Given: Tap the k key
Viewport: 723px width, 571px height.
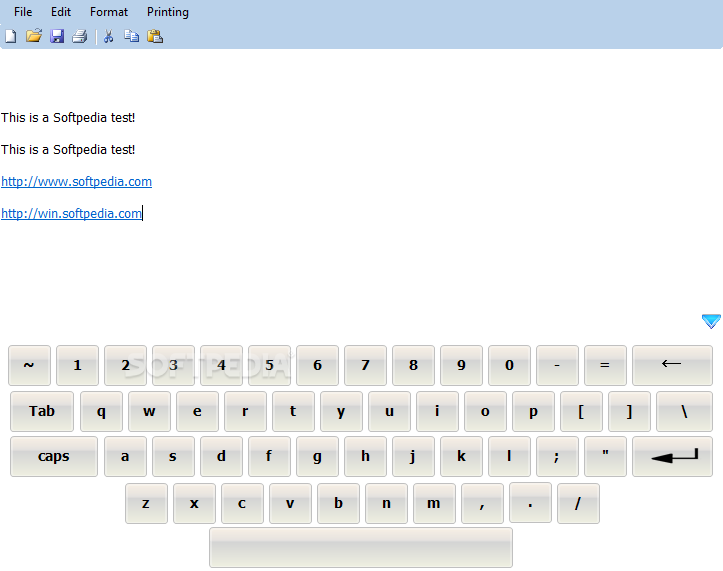Looking at the screenshot, I should point(462,457).
